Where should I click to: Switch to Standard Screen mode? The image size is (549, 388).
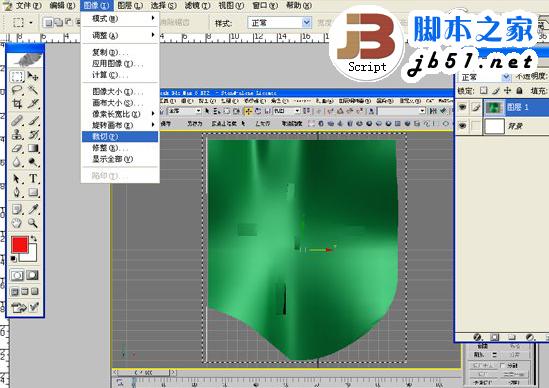(15, 291)
